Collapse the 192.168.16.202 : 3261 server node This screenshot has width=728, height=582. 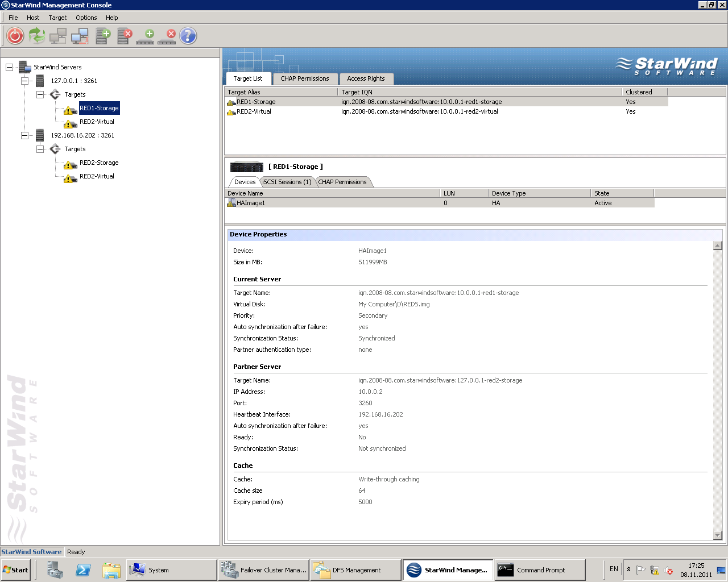(24, 135)
